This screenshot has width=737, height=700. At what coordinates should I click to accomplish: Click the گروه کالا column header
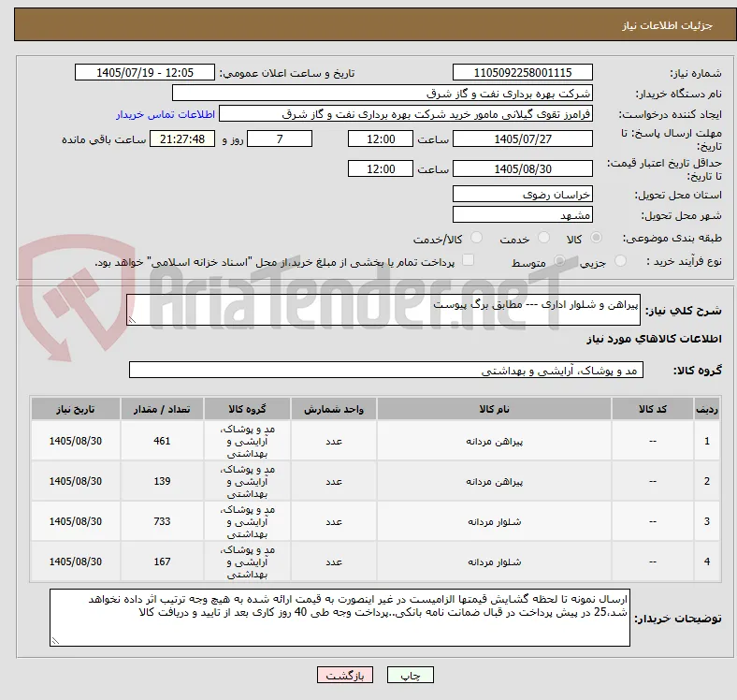247,409
